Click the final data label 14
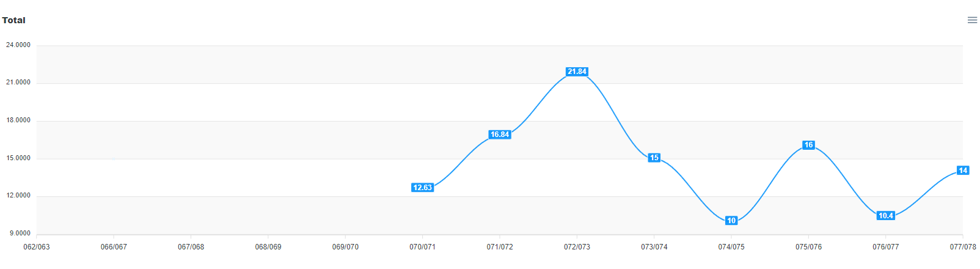This screenshot has width=980, height=269. [x=963, y=171]
